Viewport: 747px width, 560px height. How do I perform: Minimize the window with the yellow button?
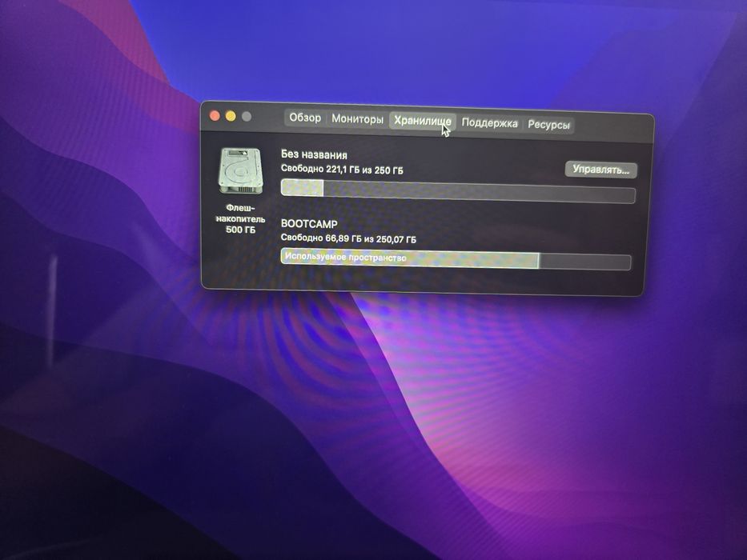(x=231, y=116)
